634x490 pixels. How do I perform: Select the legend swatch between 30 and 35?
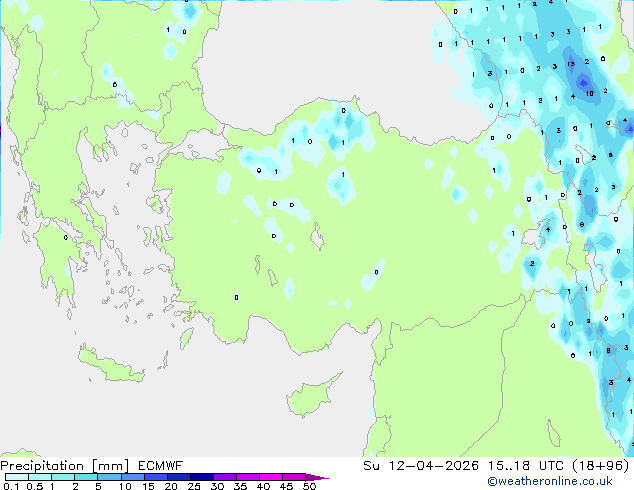[x=225, y=477]
